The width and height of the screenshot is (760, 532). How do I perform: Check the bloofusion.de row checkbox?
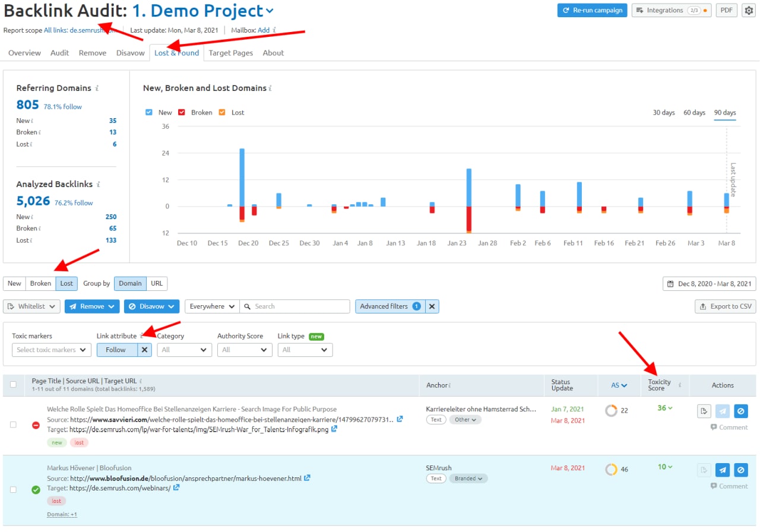(13, 489)
